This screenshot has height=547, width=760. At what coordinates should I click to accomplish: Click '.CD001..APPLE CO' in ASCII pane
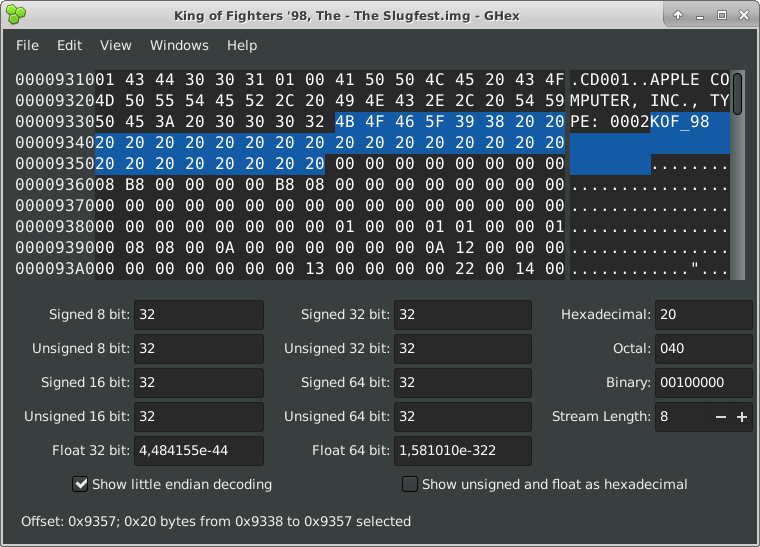tap(649, 79)
